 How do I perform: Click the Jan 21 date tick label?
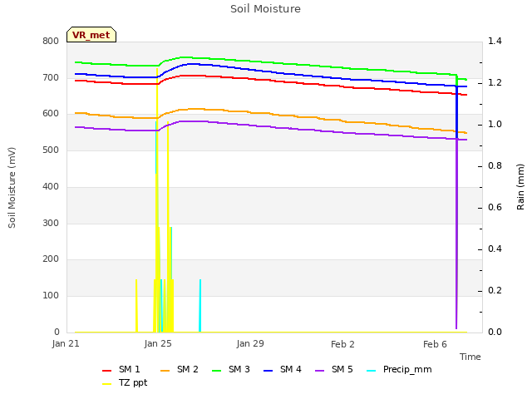(x=66, y=343)
